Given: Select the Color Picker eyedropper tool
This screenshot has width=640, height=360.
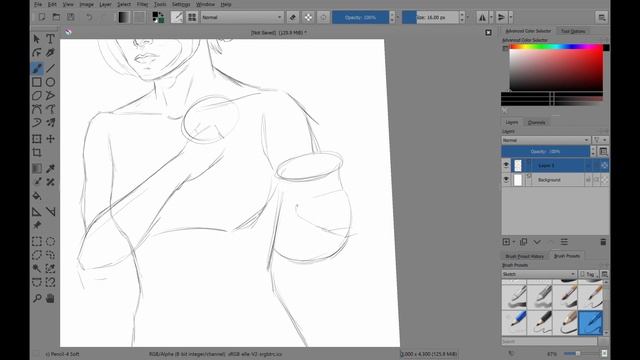Looking at the screenshot, I should click(50, 168).
